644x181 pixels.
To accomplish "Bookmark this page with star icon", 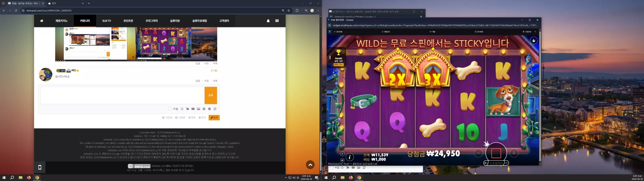I will 289,11.
